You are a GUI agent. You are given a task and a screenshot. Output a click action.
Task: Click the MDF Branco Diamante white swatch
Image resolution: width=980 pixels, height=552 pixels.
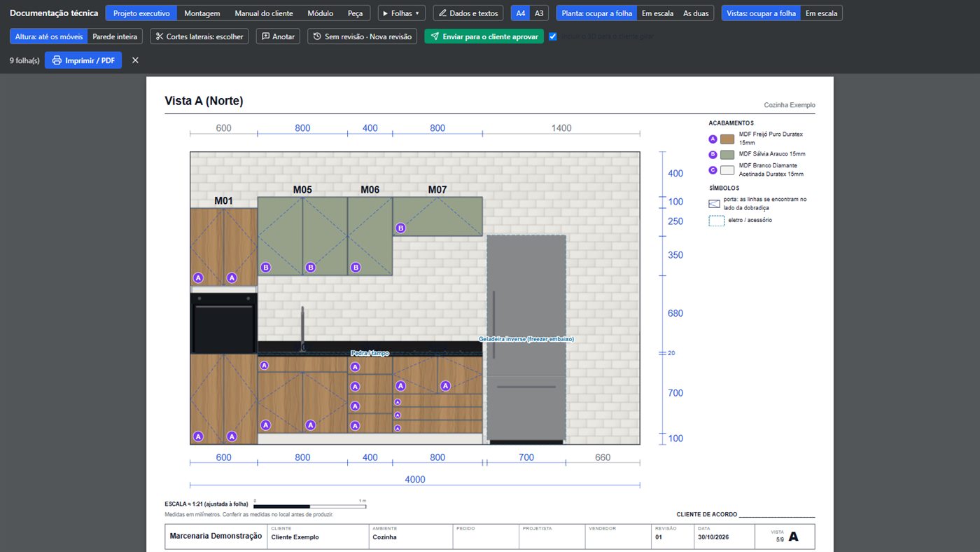727,170
